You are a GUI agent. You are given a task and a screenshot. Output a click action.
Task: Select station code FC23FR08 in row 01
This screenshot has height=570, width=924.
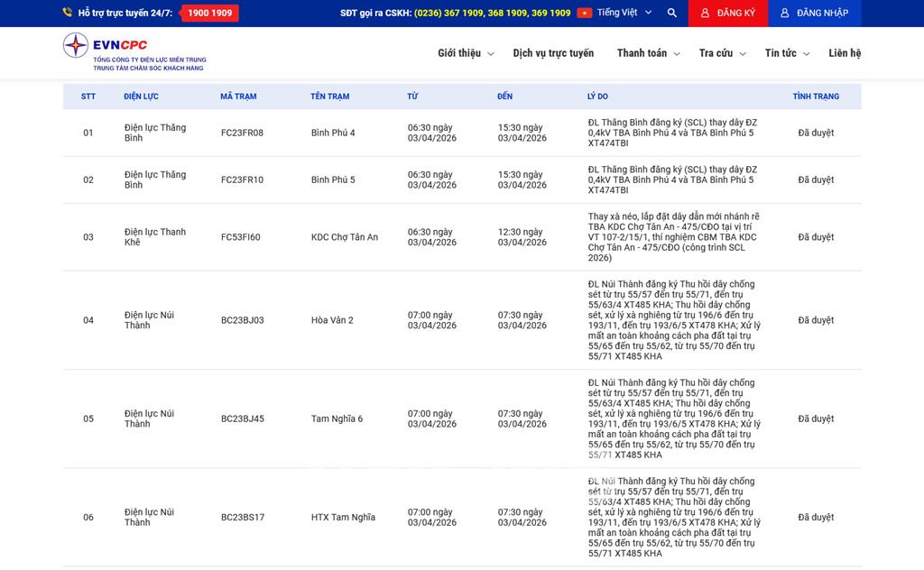point(242,133)
